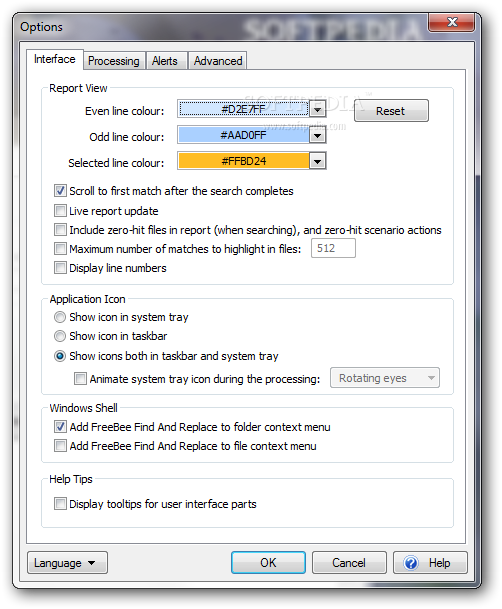
Task: Click the Reset colours button
Action: point(391,111)
